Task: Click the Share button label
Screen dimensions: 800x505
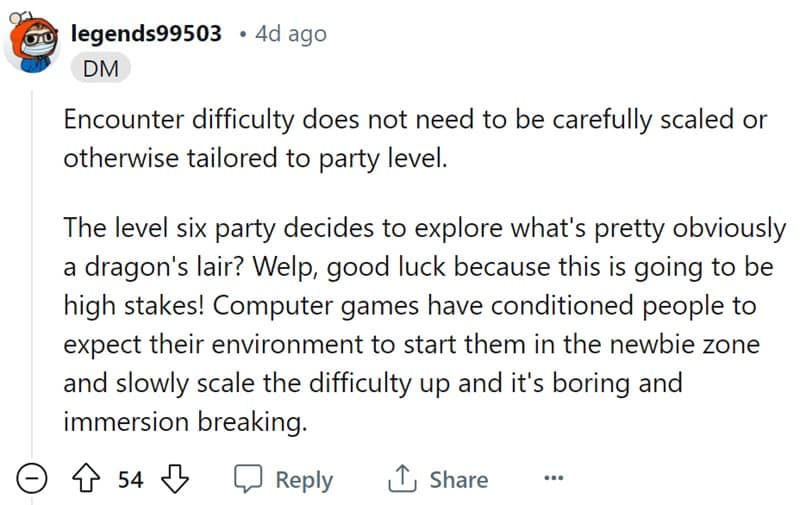Action: point(458,479)
